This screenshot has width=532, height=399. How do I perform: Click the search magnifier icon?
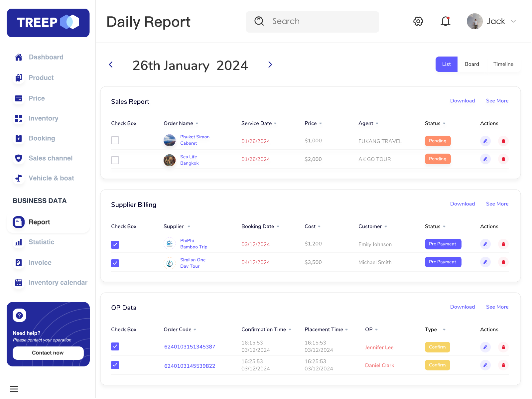pos(259,21)
